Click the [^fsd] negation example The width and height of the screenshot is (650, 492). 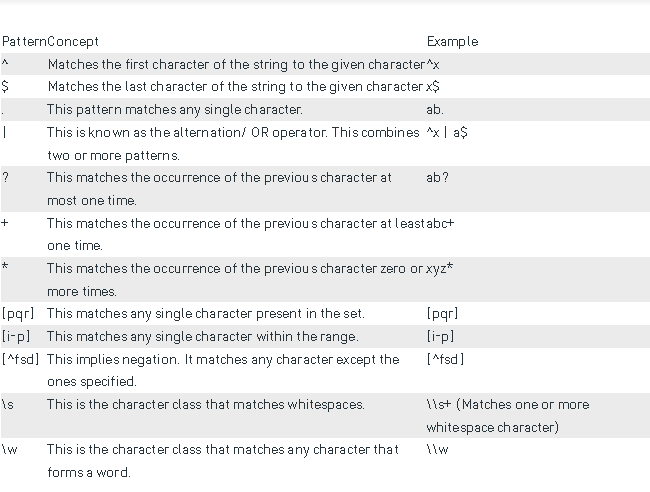point(445,359)
